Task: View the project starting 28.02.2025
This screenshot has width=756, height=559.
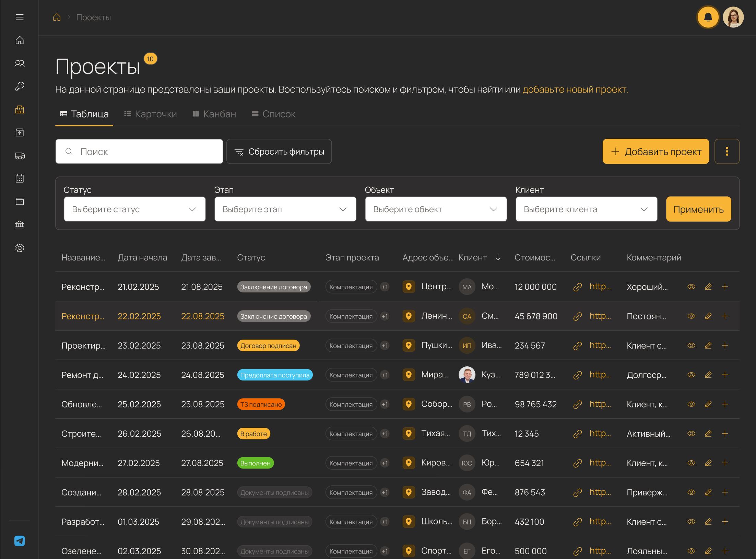Action: pos(691,493)
